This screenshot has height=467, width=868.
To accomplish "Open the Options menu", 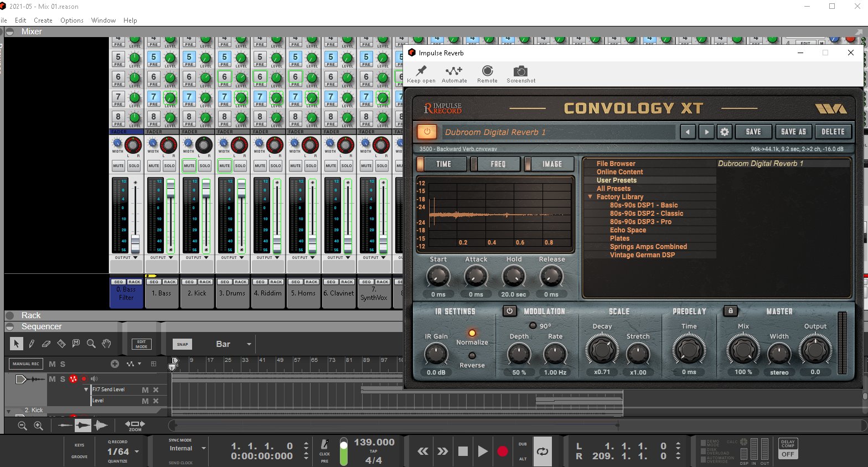I will [x=72, y=20].
